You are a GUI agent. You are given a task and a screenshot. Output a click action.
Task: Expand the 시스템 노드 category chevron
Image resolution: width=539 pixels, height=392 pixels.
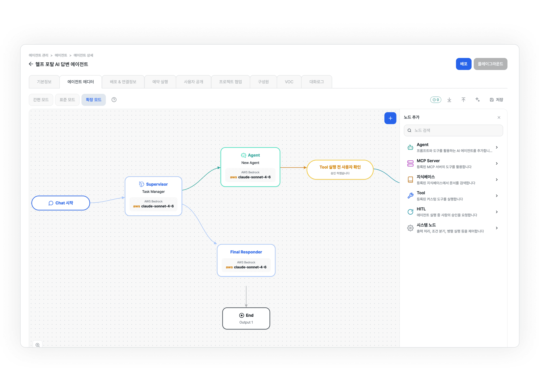pos(497,228)
